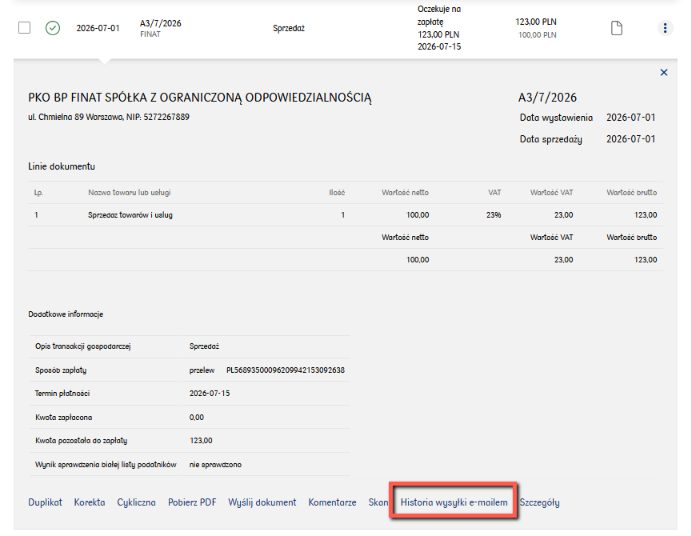
Task: Click the Wartość brutto column header at top
Action: 632,193
